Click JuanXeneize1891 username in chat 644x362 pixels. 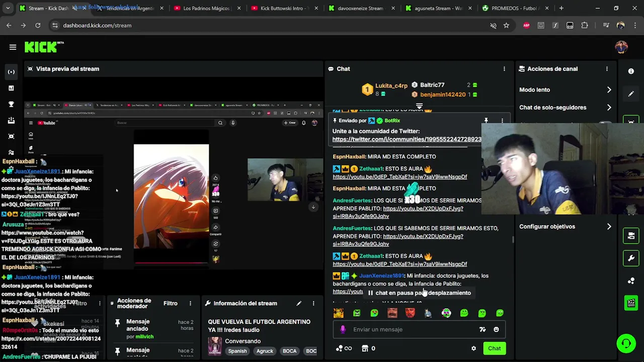click(381, 276)
